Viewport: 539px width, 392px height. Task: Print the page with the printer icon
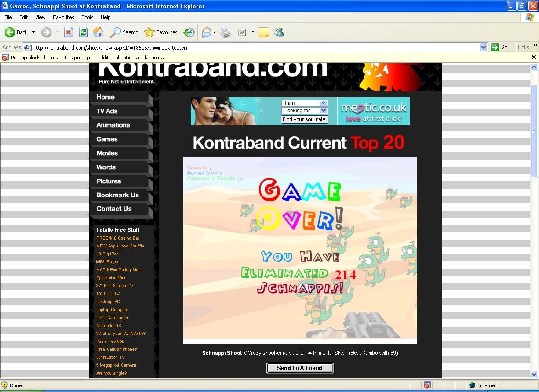click(x=225, y=32)
